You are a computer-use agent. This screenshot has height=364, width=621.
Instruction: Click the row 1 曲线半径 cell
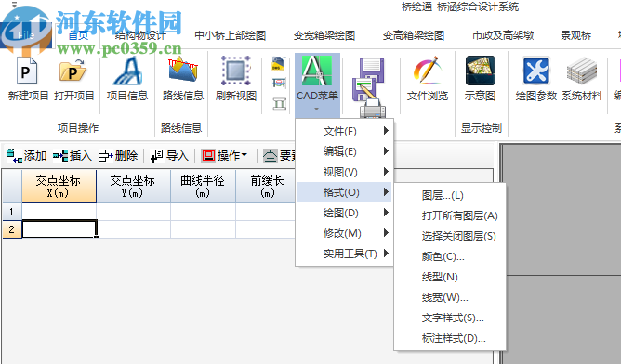click(204, 212)
